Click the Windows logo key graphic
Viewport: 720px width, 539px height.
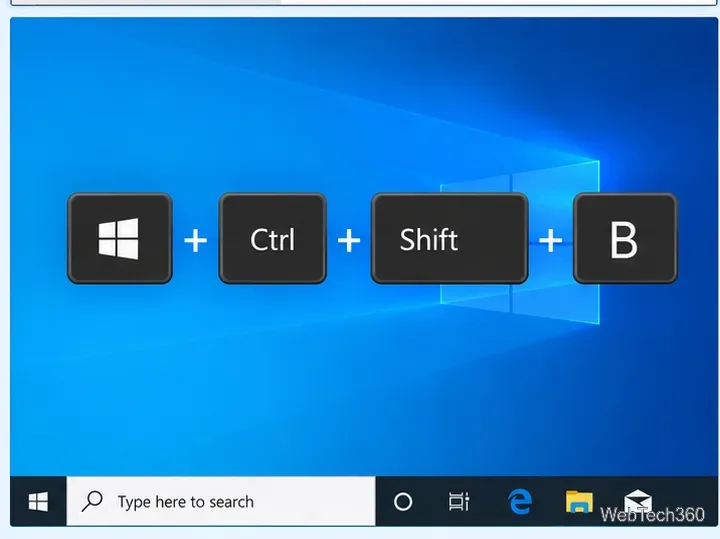click(120, 238)
